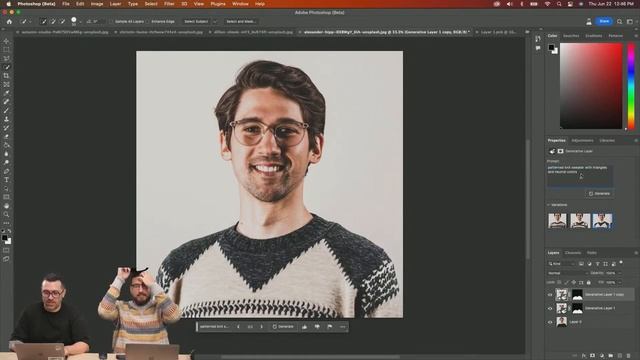The image size is (640, 360).
Task: Click thumbs down in contextual task bar
Action: [317, 327]
